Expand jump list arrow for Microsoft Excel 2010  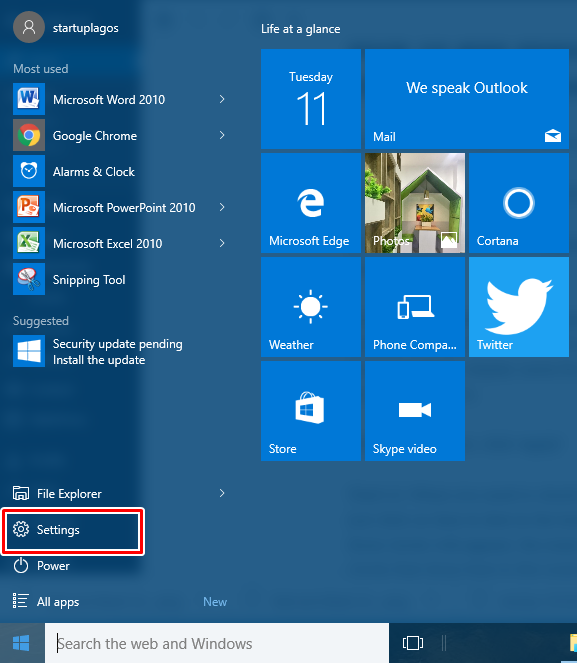coord(222,243)
